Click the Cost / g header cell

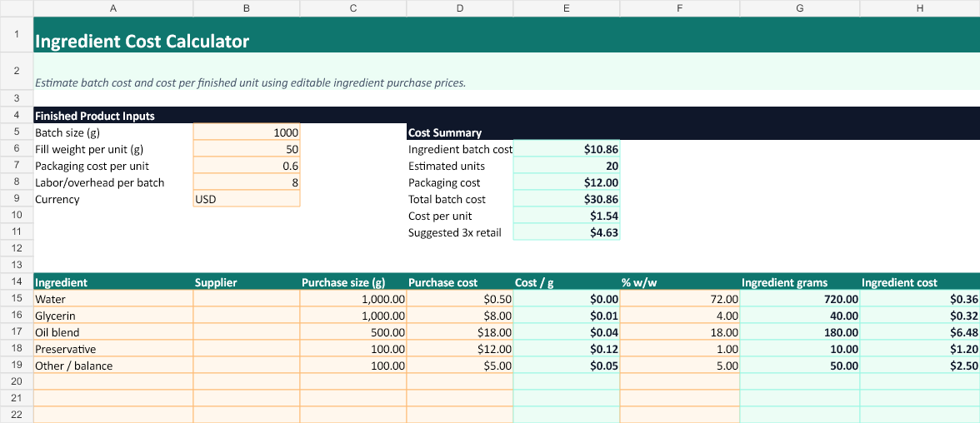567,281
